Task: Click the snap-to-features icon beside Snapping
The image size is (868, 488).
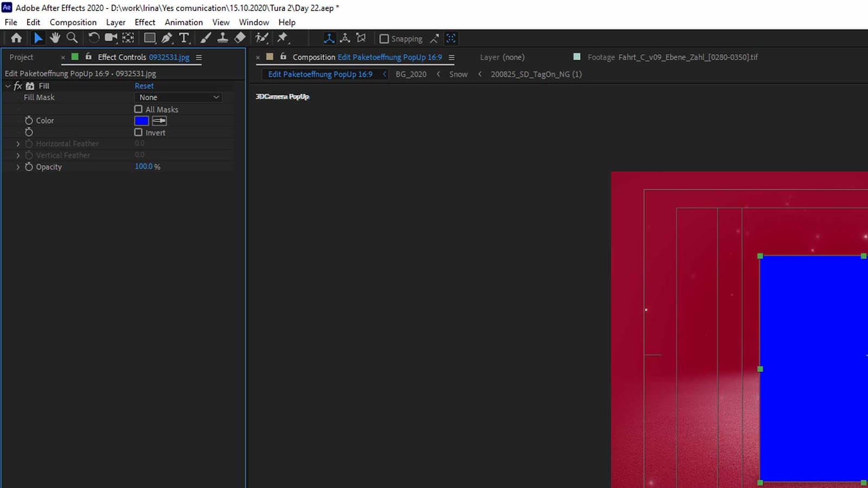Action: pyautogui.click(x=451, y=38)
